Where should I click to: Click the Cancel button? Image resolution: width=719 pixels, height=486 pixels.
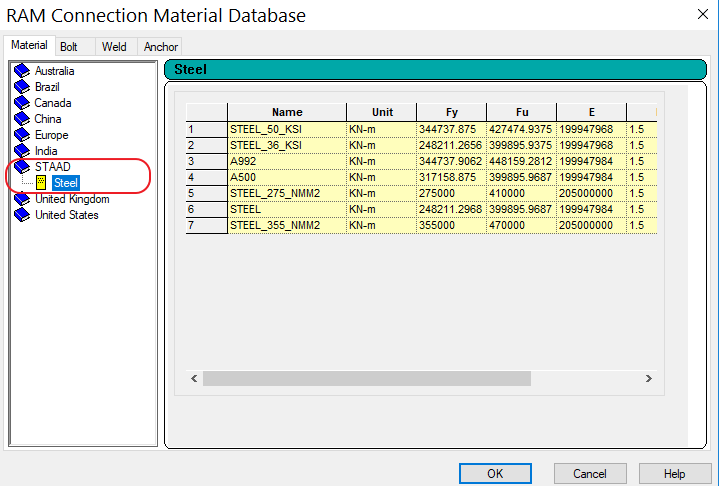click(x=590, y=474)
